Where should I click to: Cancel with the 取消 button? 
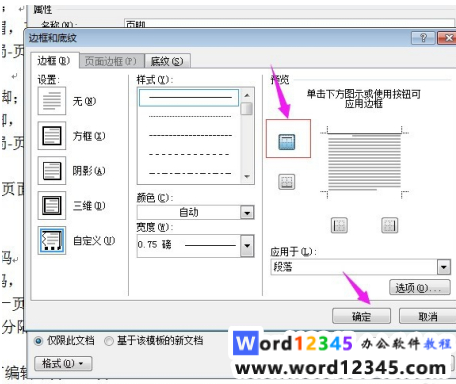[428, 316]
